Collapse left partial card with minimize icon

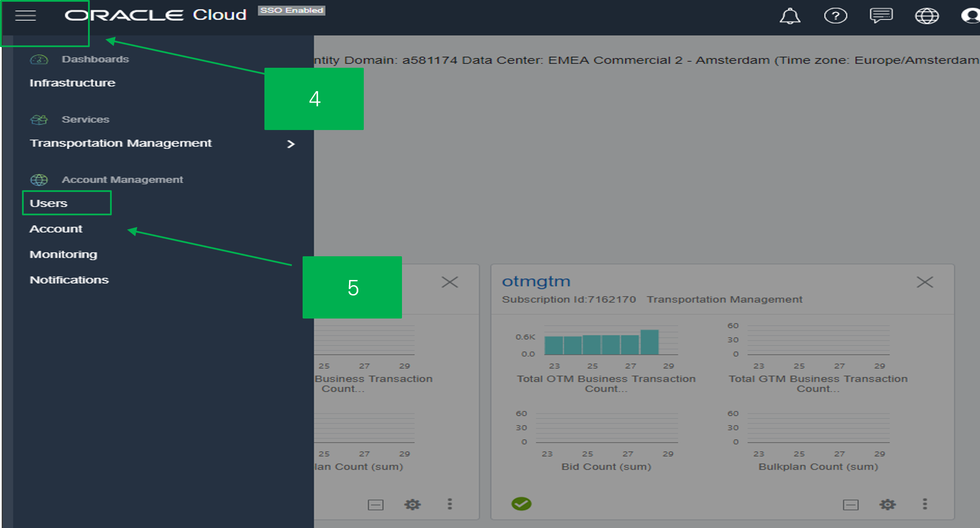[375, 505]
